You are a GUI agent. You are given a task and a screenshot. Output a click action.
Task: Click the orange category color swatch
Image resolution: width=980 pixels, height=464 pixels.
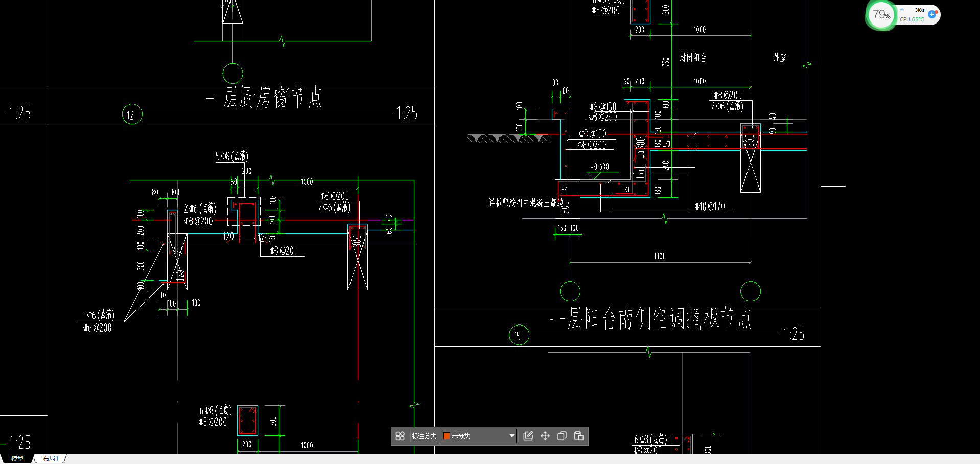[x=446, y=436]
